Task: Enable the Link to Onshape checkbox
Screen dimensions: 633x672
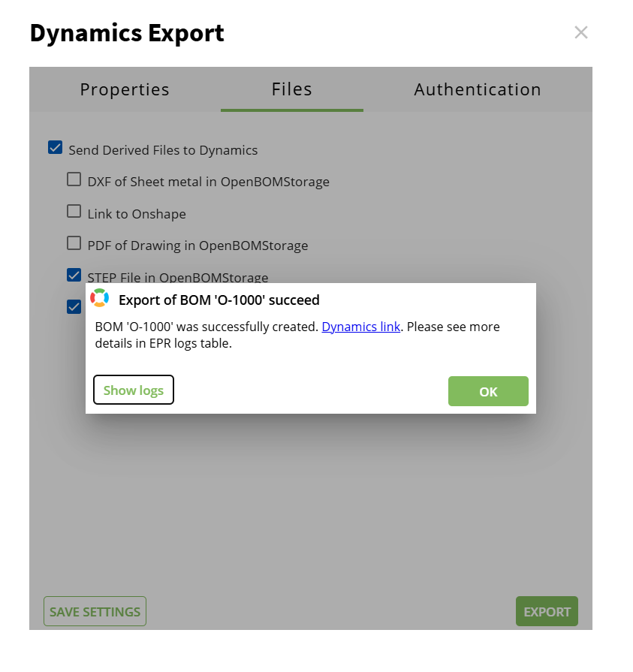Action: pos(74,212)
